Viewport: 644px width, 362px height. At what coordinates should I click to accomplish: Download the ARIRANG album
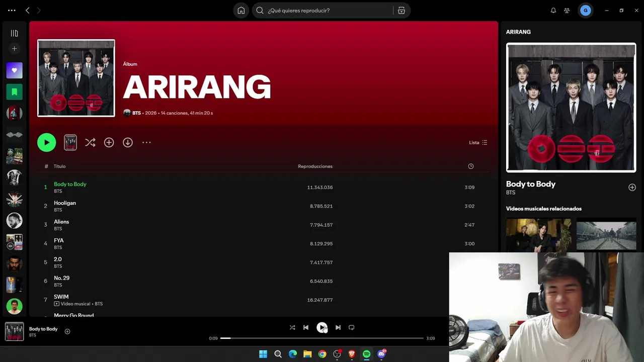128,143
